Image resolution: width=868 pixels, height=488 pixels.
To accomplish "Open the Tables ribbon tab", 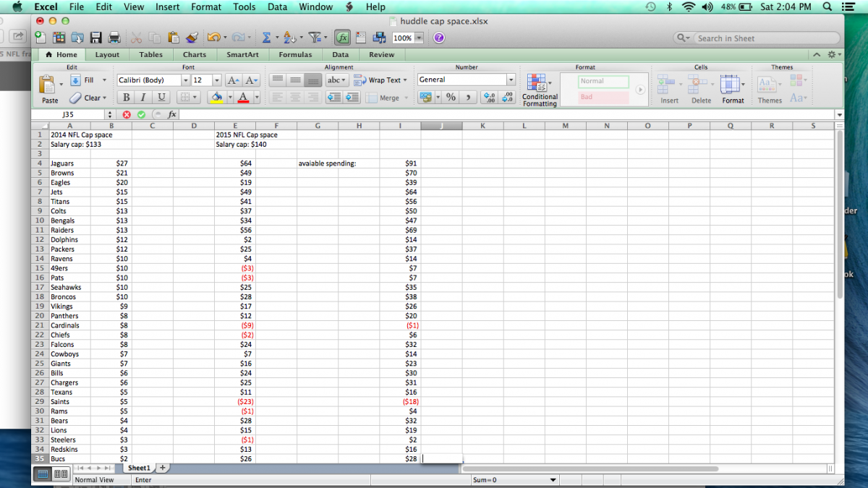I will [150, 54].
